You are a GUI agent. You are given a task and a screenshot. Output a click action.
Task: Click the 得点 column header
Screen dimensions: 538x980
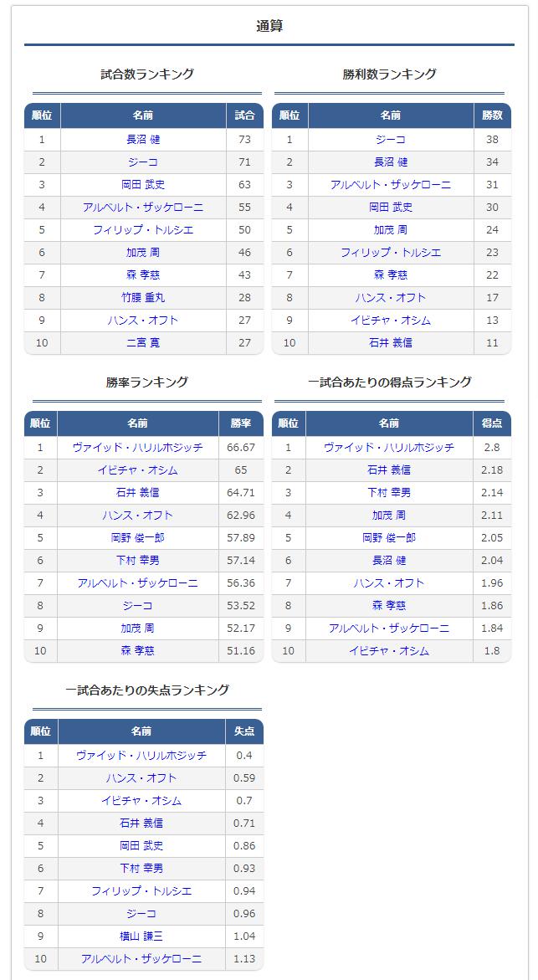[492, 423]
